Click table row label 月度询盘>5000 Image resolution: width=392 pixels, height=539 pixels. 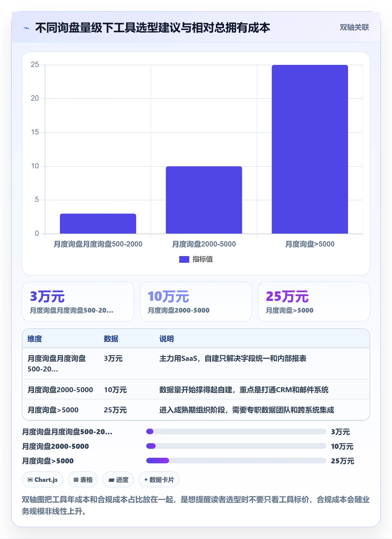point(53,410)
